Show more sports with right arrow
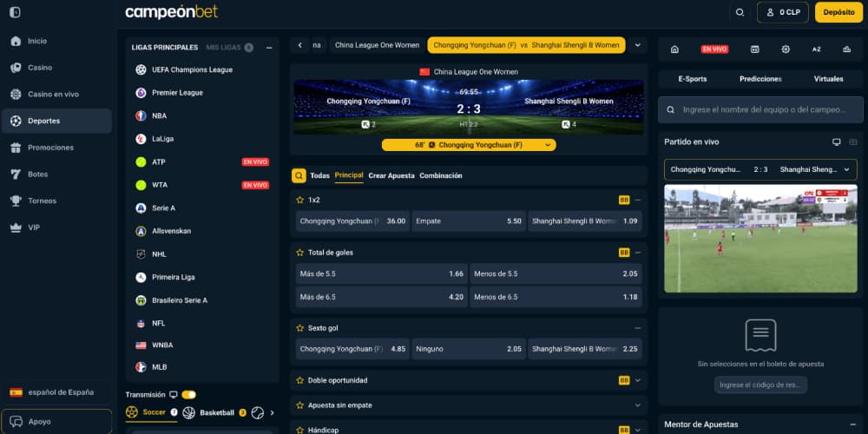The width and height of the screenshot is (868, 434). click(x=272, y=412)
